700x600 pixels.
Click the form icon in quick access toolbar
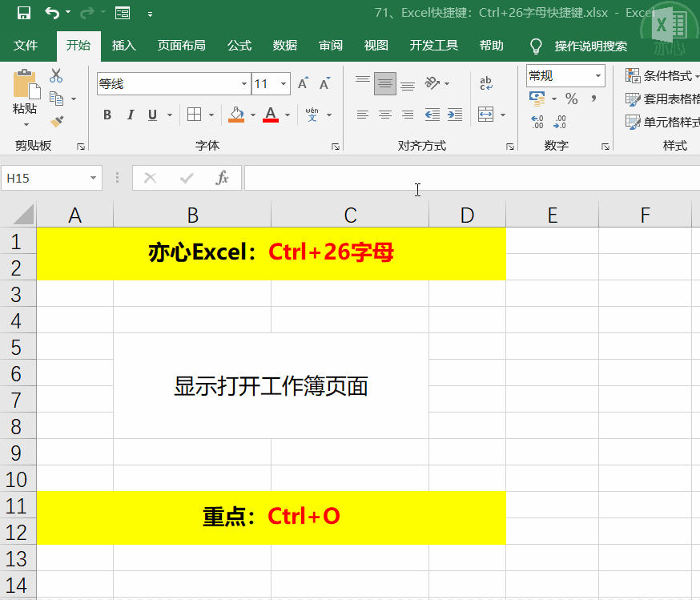(x=123, y=13)
